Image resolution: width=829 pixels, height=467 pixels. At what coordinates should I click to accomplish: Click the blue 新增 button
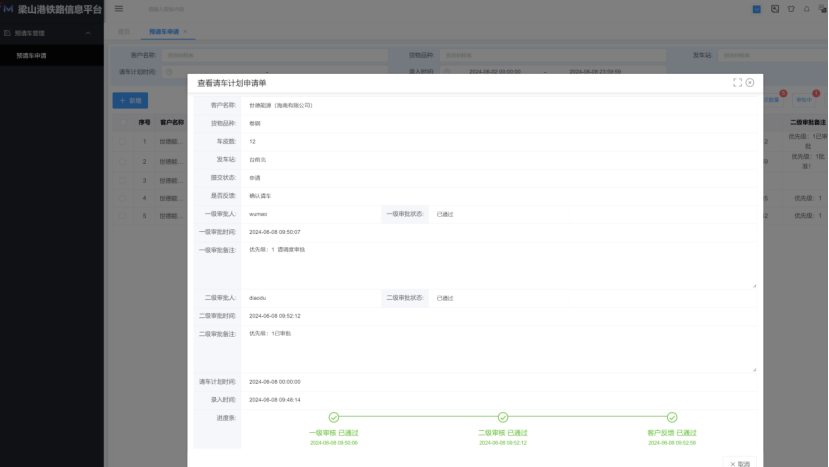pos(130,101)
